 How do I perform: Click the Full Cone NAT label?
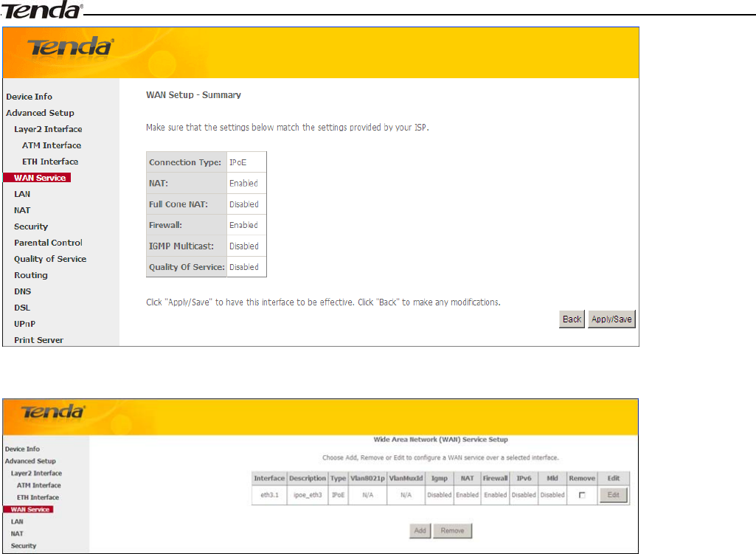pos(178,204)
